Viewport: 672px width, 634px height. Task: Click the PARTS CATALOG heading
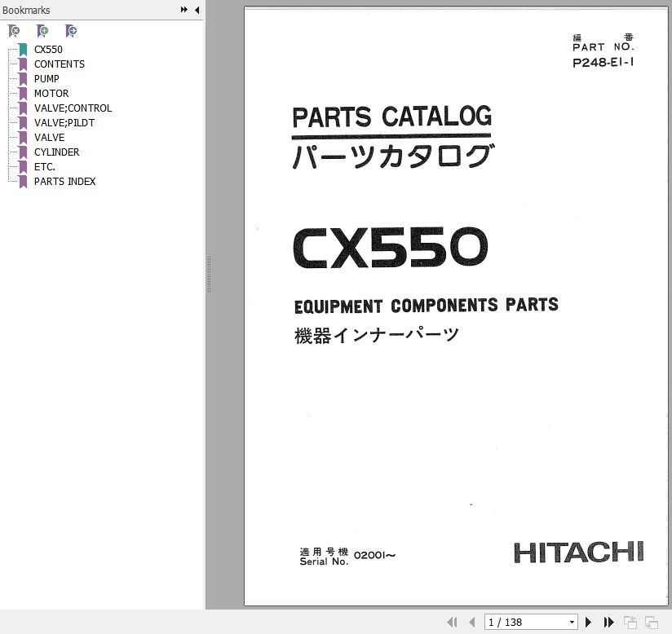[391, 117]
